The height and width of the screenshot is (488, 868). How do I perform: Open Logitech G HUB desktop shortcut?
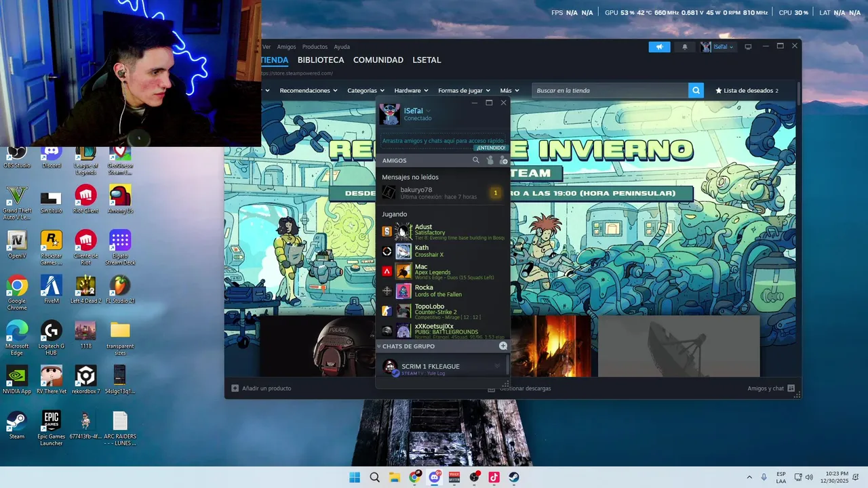pos(52,338)
